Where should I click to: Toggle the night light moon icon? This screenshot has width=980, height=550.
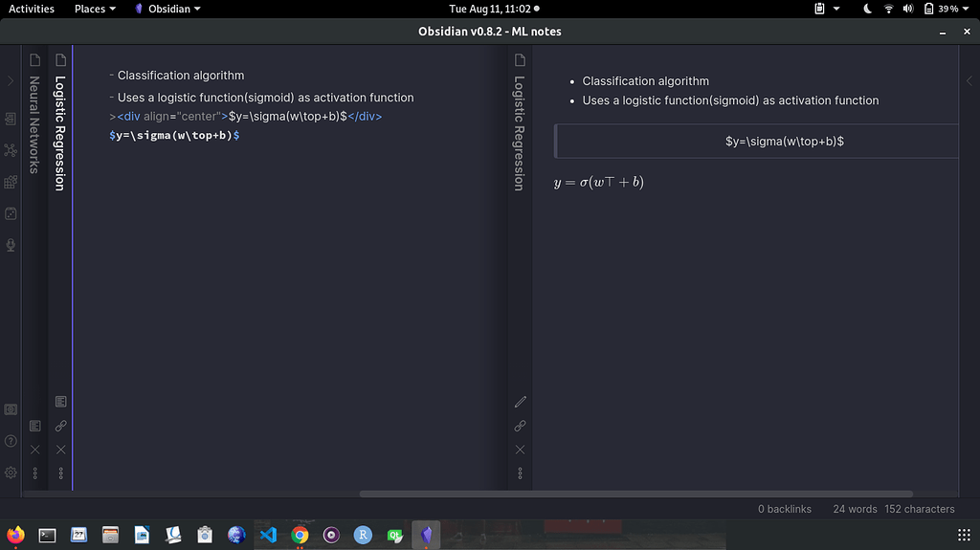click(867, 9)
